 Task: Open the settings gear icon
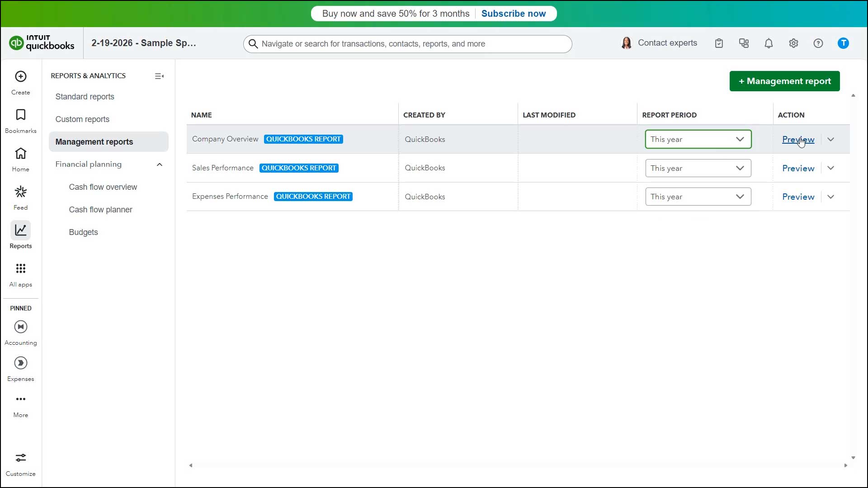tap(793, 43)
